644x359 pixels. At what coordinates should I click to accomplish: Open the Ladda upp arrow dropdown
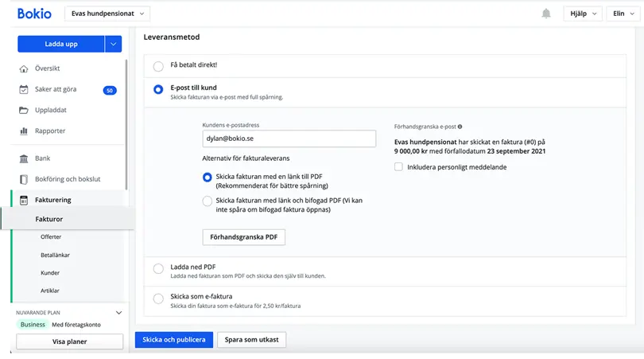pyautogui.click(x=114, y=44)
